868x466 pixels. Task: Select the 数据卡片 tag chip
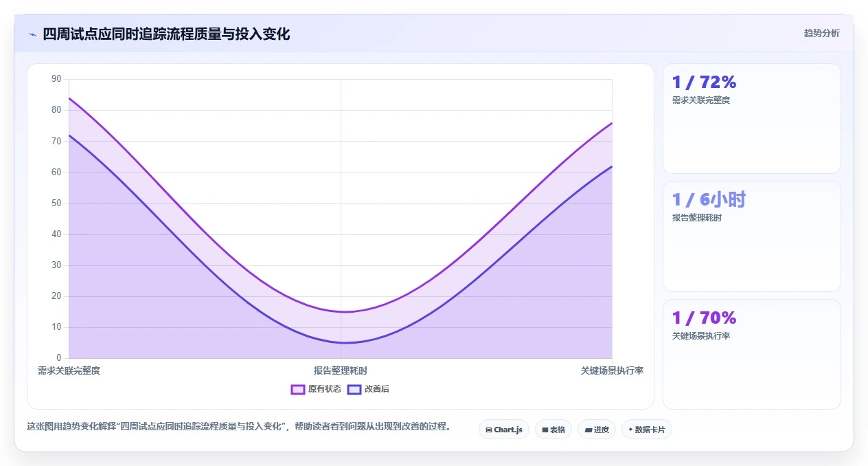[647, 430]
